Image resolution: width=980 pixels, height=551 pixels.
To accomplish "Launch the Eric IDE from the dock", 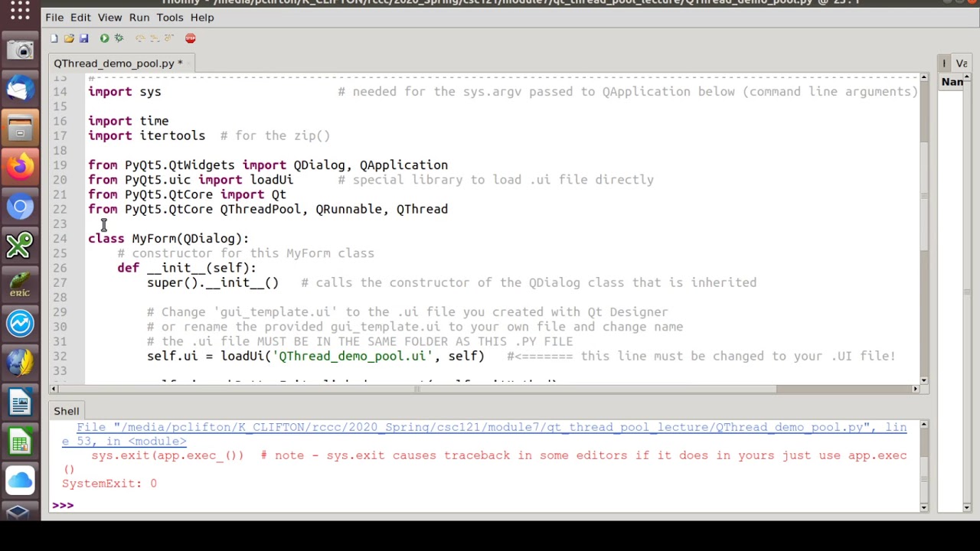I will coord(21,285).
